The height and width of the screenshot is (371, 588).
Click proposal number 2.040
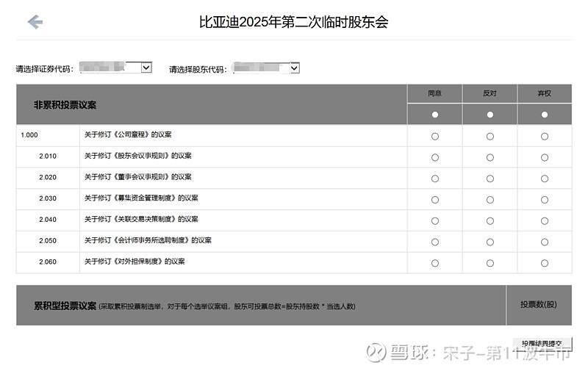click(48, 220)
